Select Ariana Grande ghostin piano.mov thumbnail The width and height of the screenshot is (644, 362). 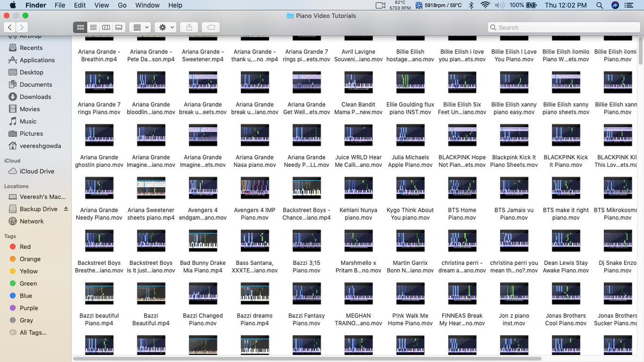(99, 135)
